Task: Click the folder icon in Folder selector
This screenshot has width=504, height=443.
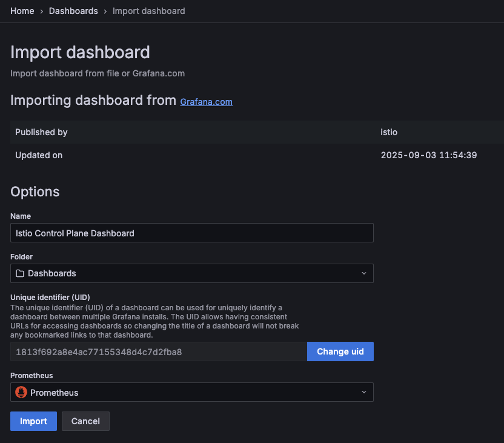Action: pyautogui.click(x=20, y=273)
